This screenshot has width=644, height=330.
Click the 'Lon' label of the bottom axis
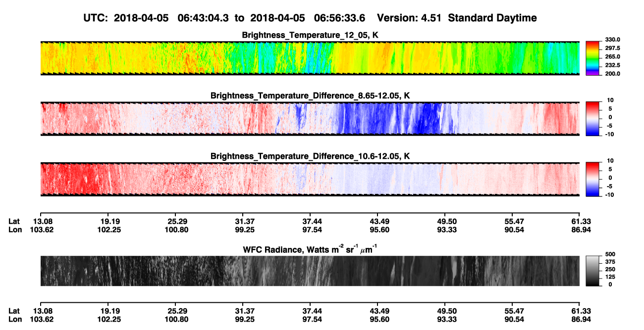[15, 319]
